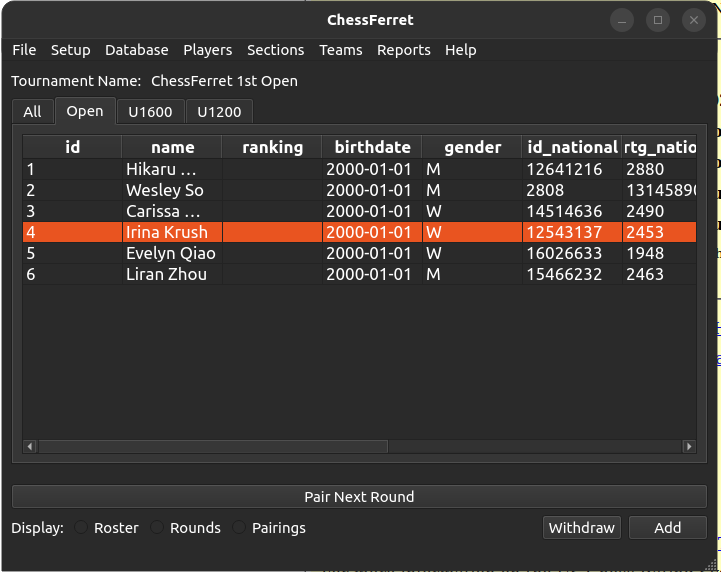Open the Help menu
This screenshot has height=572, width=721.
pos(460,50)
